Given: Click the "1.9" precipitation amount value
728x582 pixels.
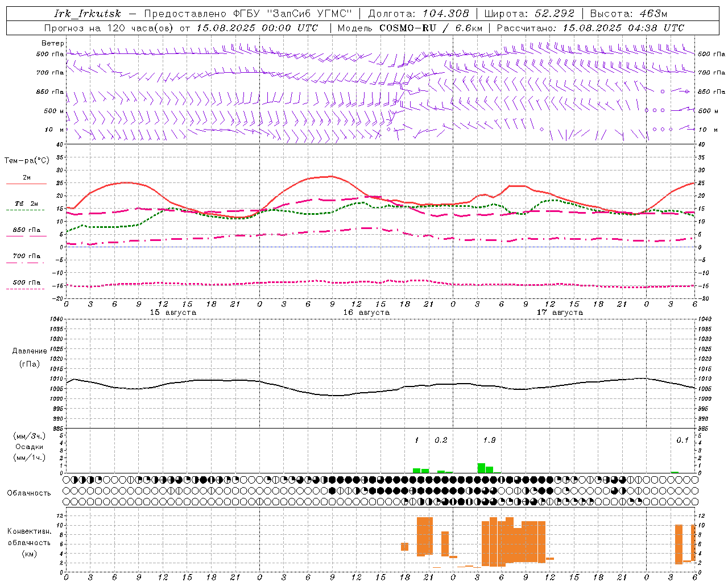Looking at the screenshot, I should point(489,440).
